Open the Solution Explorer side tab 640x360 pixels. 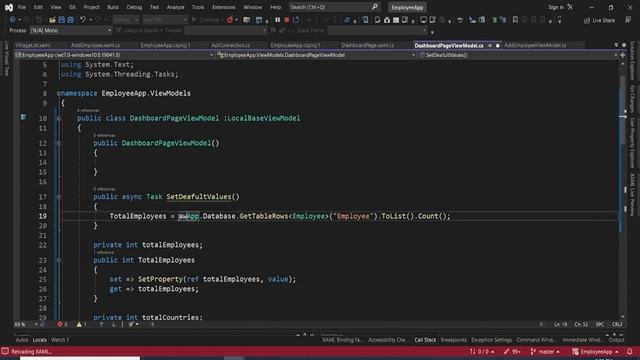tap(633, 61)
